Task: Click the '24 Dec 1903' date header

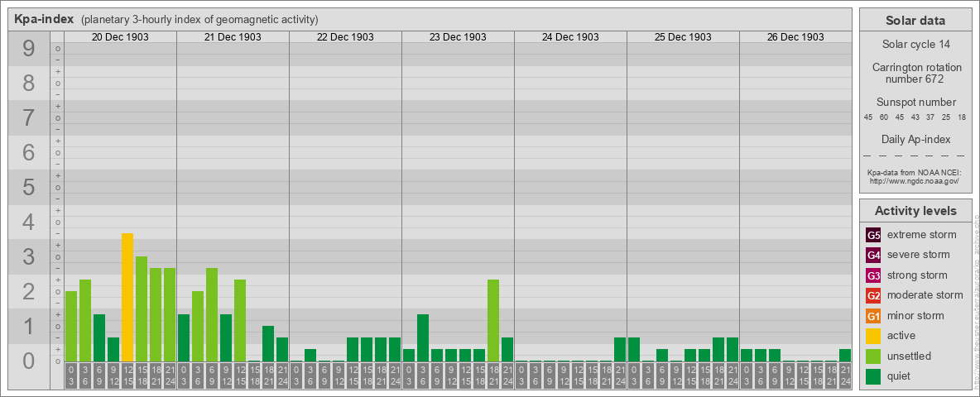Action: click(x=570, y=37)
